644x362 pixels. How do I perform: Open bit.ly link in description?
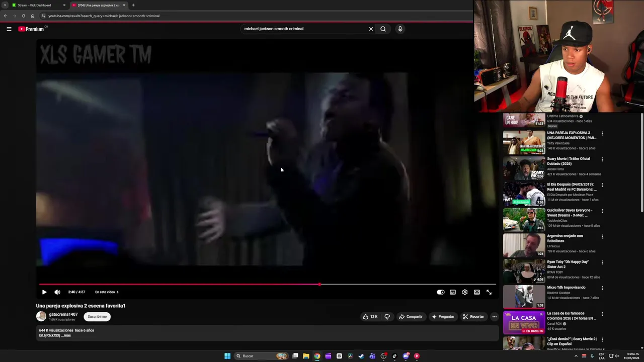(x=49, y=335)
